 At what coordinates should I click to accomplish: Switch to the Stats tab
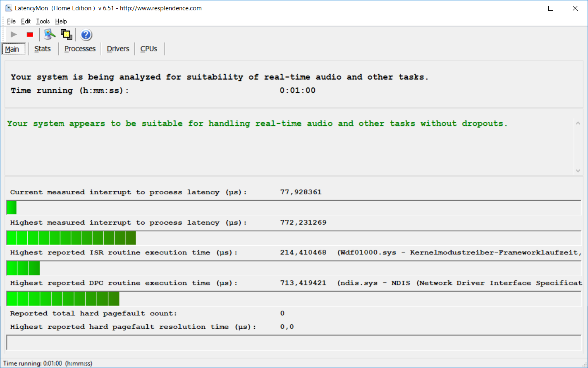pyautogui.click(x=43, y=49)
